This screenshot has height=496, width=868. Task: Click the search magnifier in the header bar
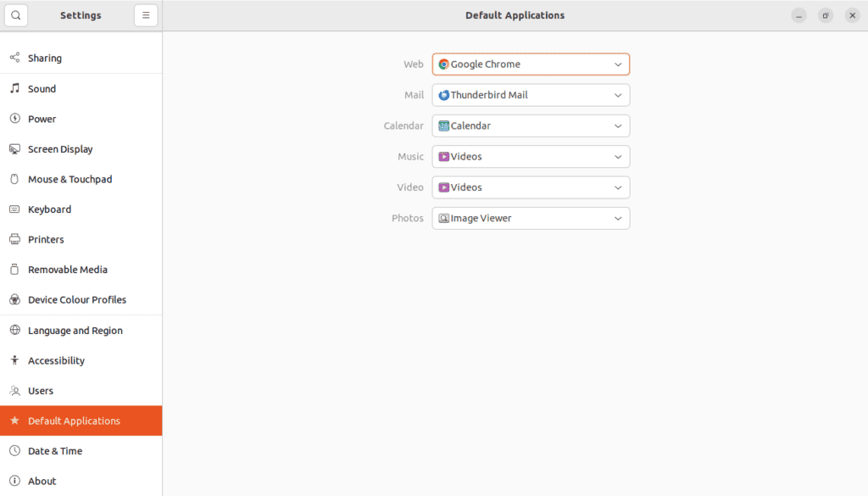[x=16, y=14]
